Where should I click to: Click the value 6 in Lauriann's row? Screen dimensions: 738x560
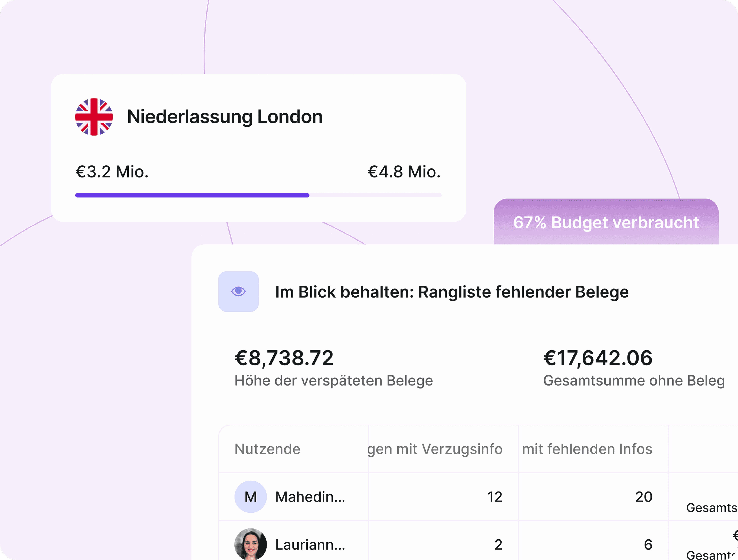coord(648,544)
